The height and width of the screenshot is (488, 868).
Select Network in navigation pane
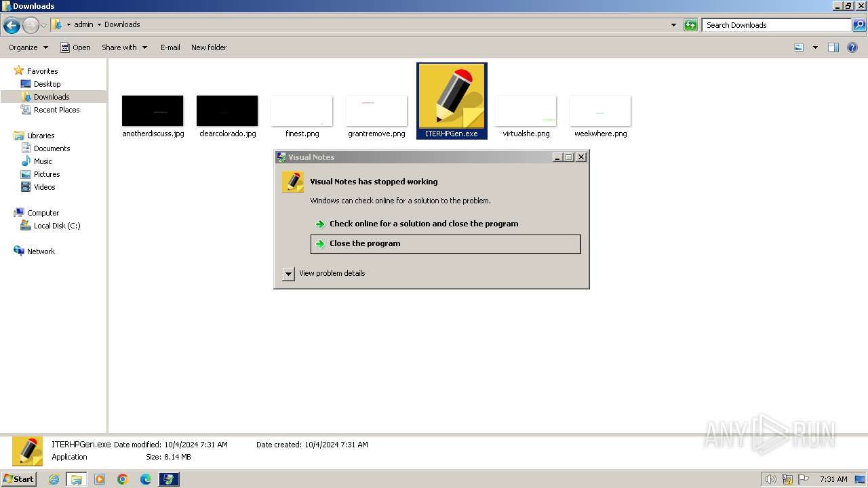click(41, 251)
